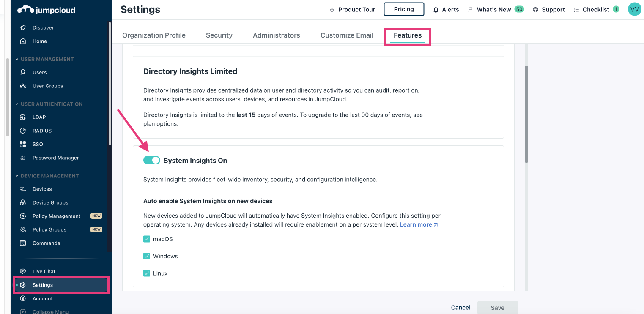The image size is (644, 314).
Task: Click the Account person-circle icon
Action: 23,298
